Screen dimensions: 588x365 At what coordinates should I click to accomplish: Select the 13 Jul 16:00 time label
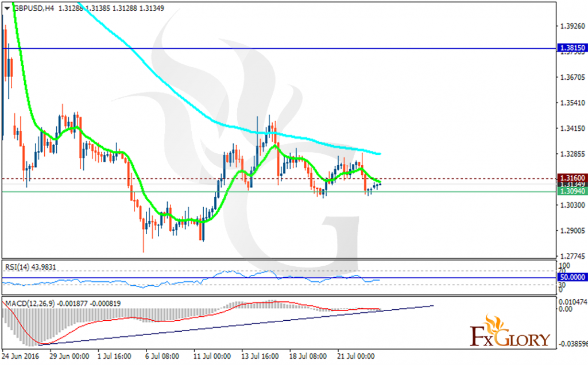click(x=260, y=356)
